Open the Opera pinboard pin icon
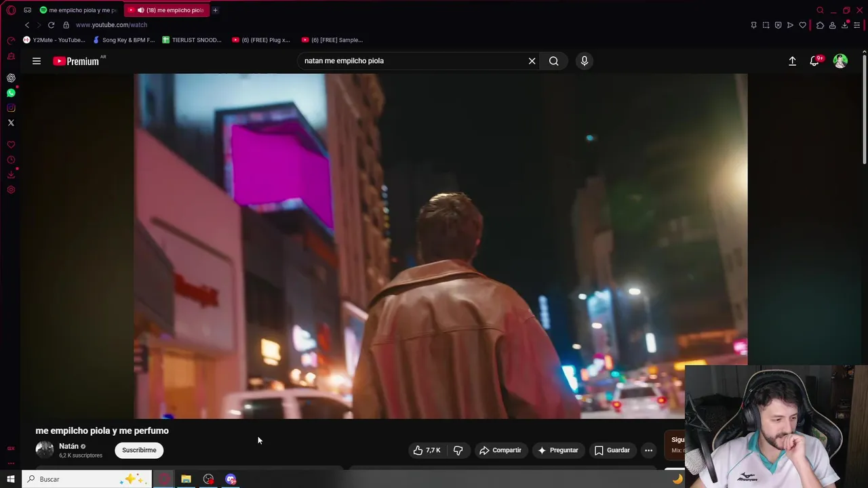 [x=753, y=25]
